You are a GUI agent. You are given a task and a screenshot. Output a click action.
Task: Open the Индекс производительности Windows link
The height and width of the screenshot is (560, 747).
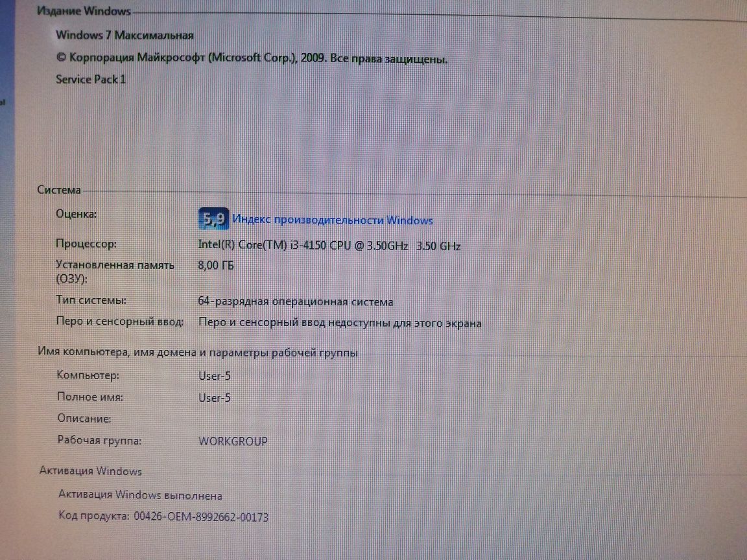click(x=333, y=220)
